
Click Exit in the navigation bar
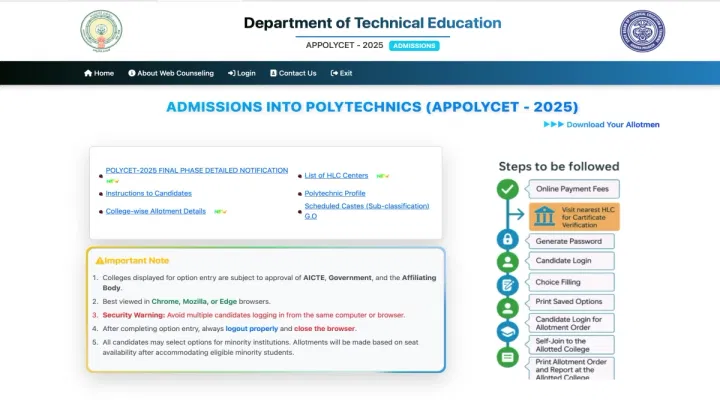tap(341, 73)
